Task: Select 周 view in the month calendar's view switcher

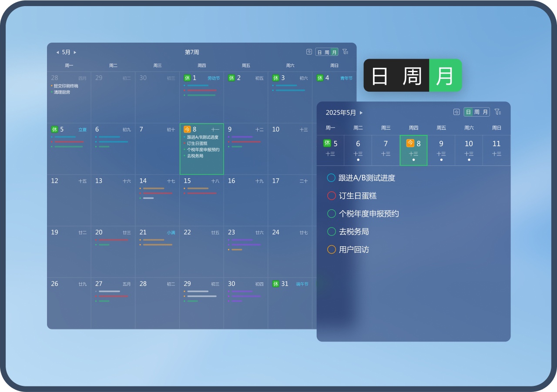Action: [327, 52]
